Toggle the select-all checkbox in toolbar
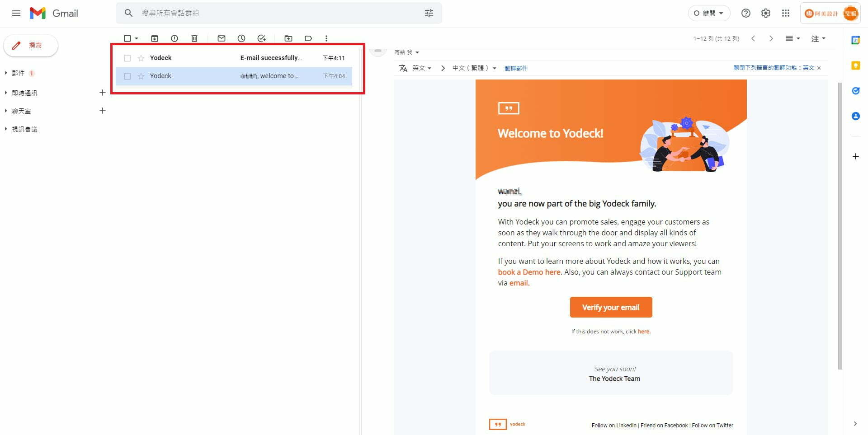 [127, 38]
